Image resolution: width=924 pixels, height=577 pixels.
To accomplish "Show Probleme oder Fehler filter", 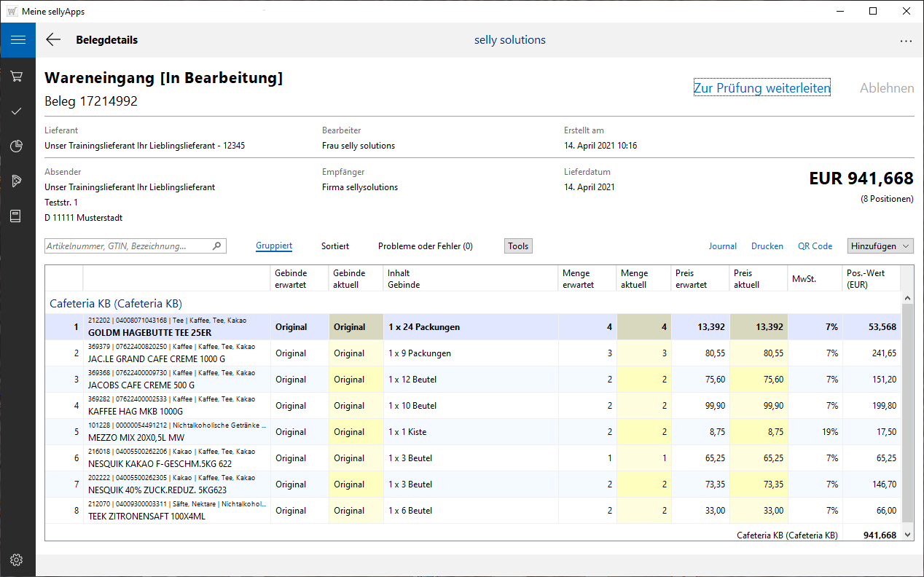I will pos(425,246).
